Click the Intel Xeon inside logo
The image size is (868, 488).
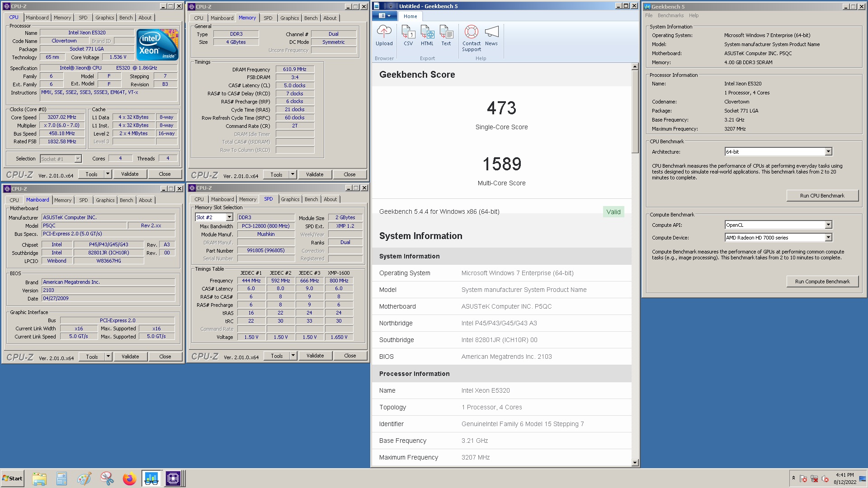[157, 45]
